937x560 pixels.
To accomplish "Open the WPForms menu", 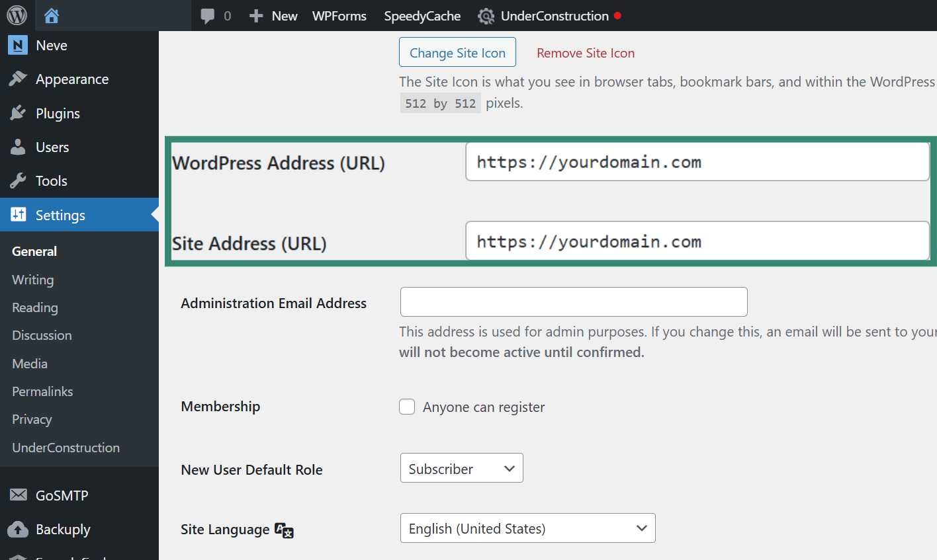I will 339,15.
